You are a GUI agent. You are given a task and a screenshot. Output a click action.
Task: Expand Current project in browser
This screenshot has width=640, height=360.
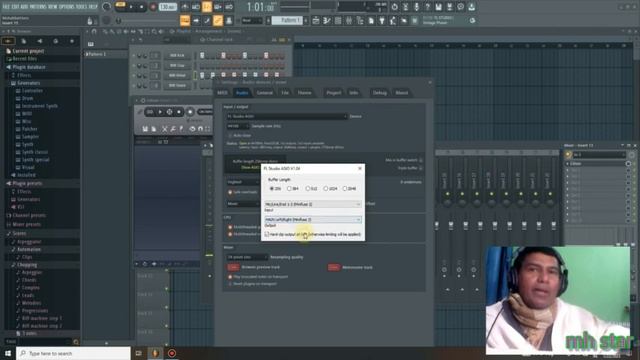click(28, 51)
